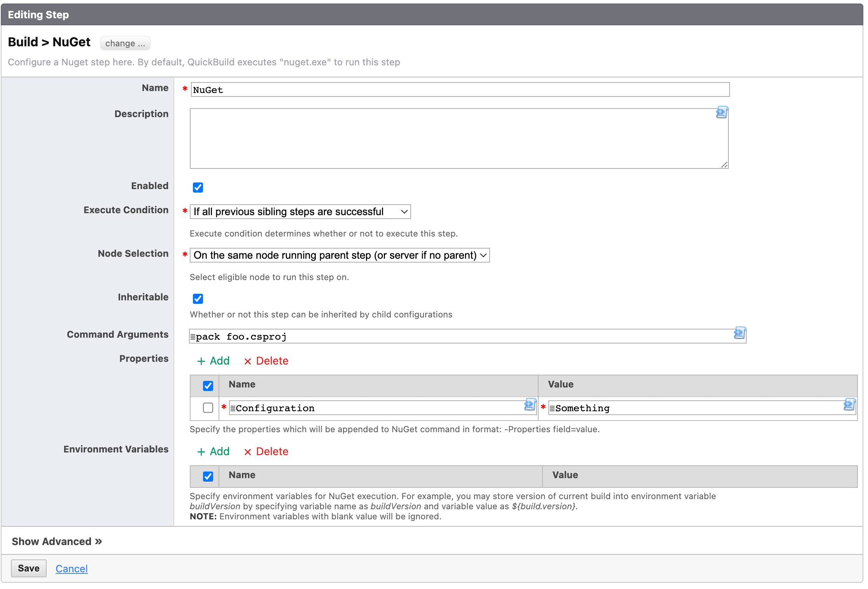The width and height of the screenshot is (868, 589).
Task: Click the Something property value field
Action: pos(702,408)
